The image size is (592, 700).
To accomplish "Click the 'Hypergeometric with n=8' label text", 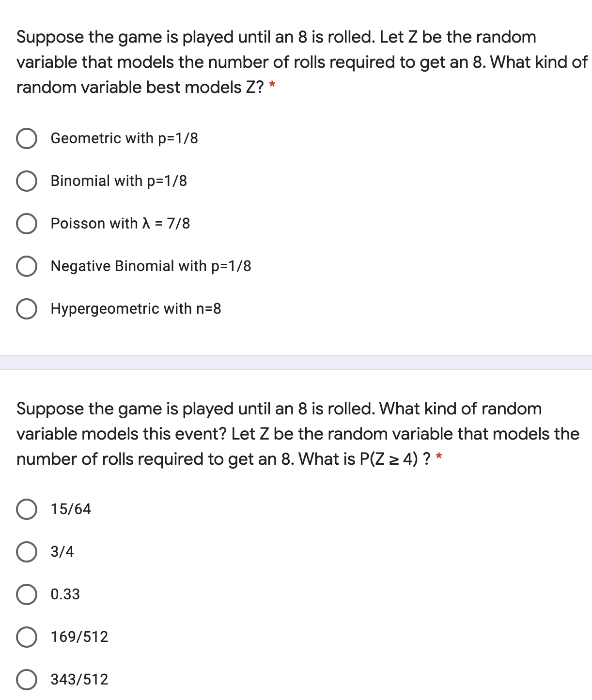I will click(136, 309).
